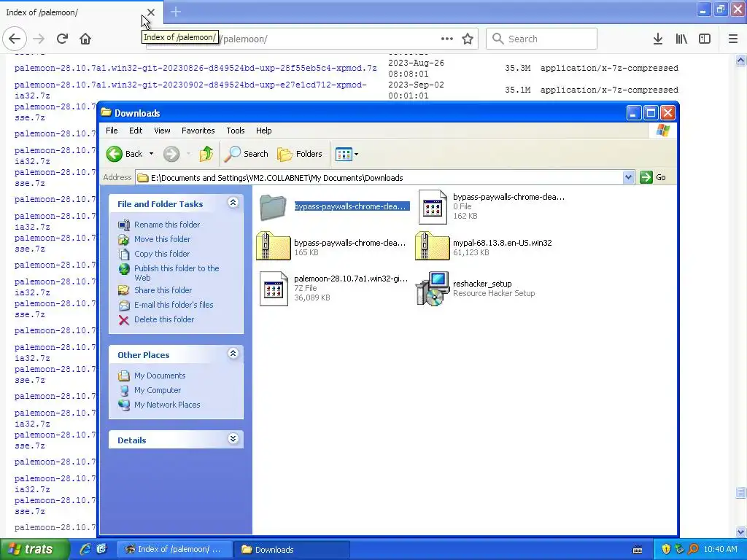Toggle the Folders pane in Explorer
The image size is (747, 560).
click(300, 154)
